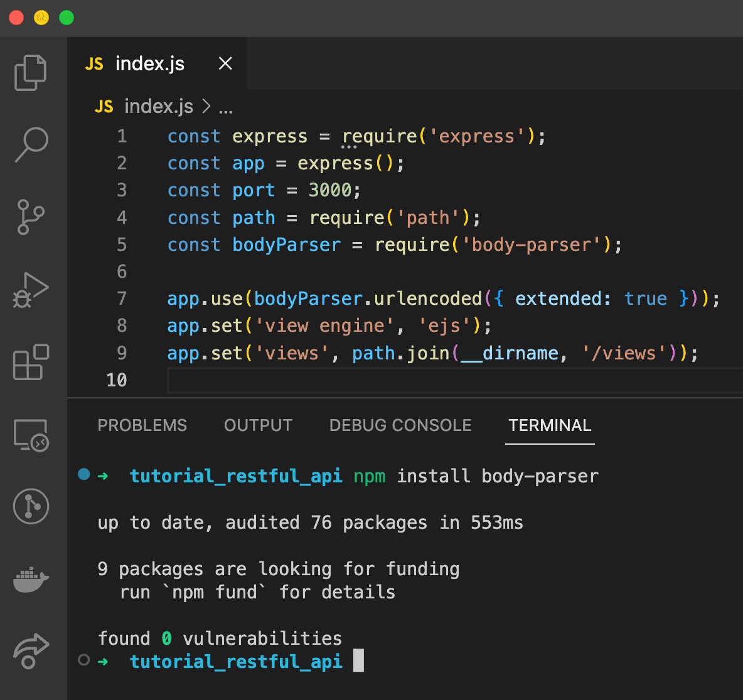Click the JS file icon in breadcrumb
The height and width of the screenshot is (700, 743).
104,107
